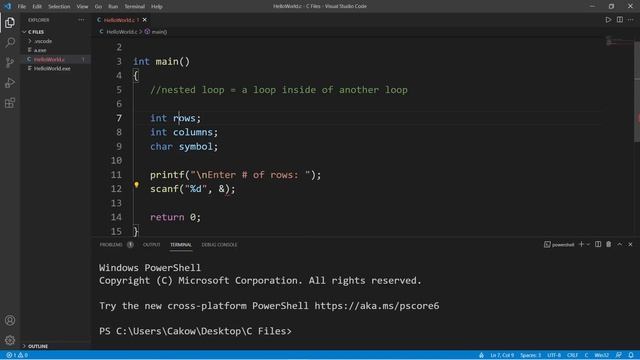The height and width of the screenshot is (360, 640).
Task: Open the Extensions view
Action: pos(10,103)
